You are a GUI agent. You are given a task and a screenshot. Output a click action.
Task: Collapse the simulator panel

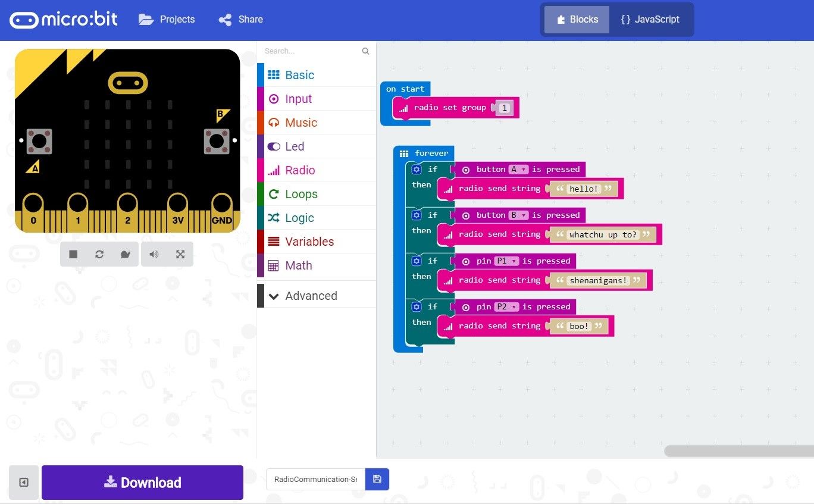[x=23, y=483]
